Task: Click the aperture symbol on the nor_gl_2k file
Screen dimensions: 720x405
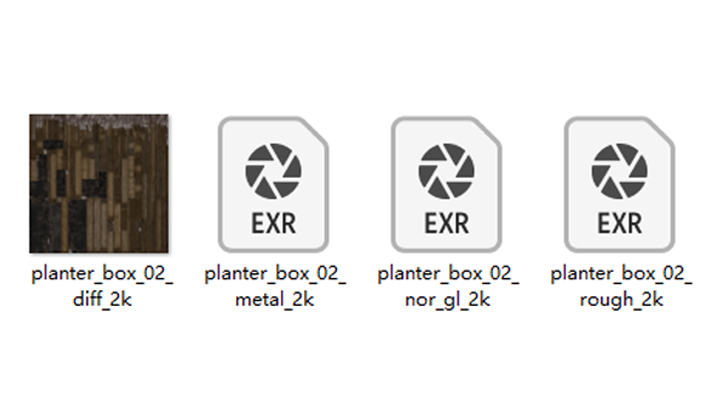Action: [x=446, y=171]
